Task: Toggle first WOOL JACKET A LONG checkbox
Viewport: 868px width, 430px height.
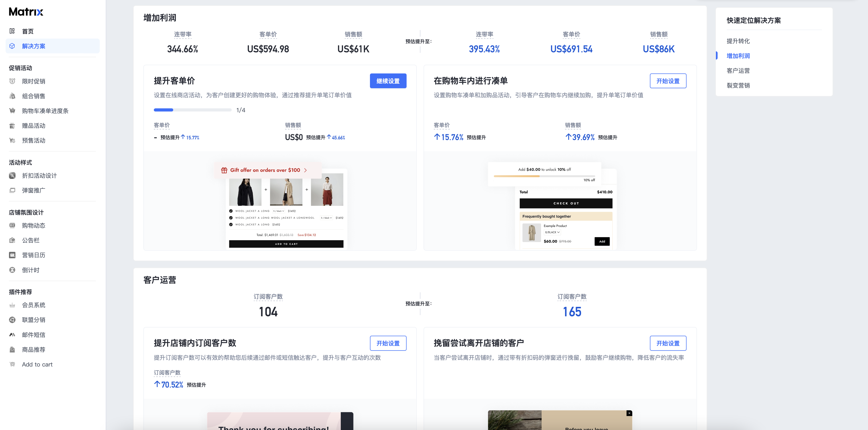Action: pos(231,211)
